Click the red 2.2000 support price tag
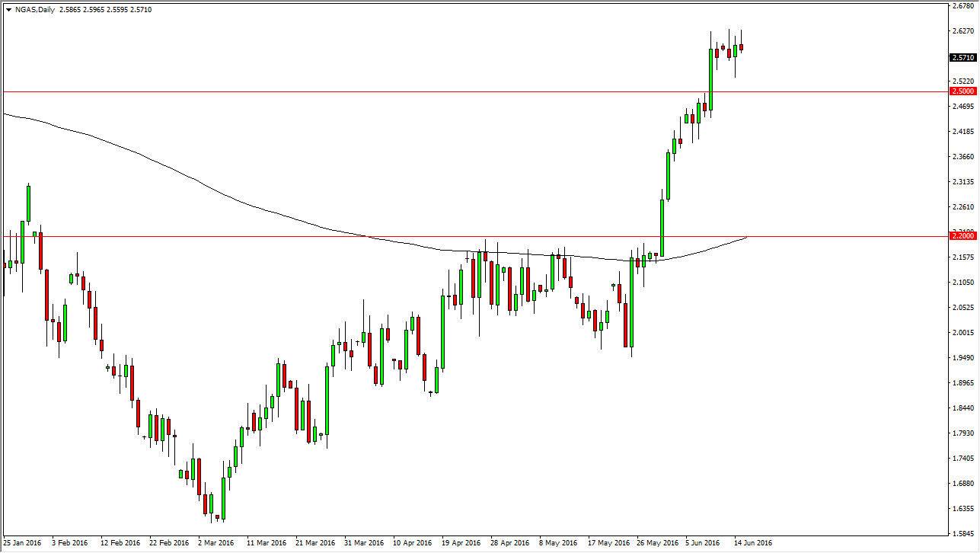Screen dimensions: 980x553 [964, 237]
